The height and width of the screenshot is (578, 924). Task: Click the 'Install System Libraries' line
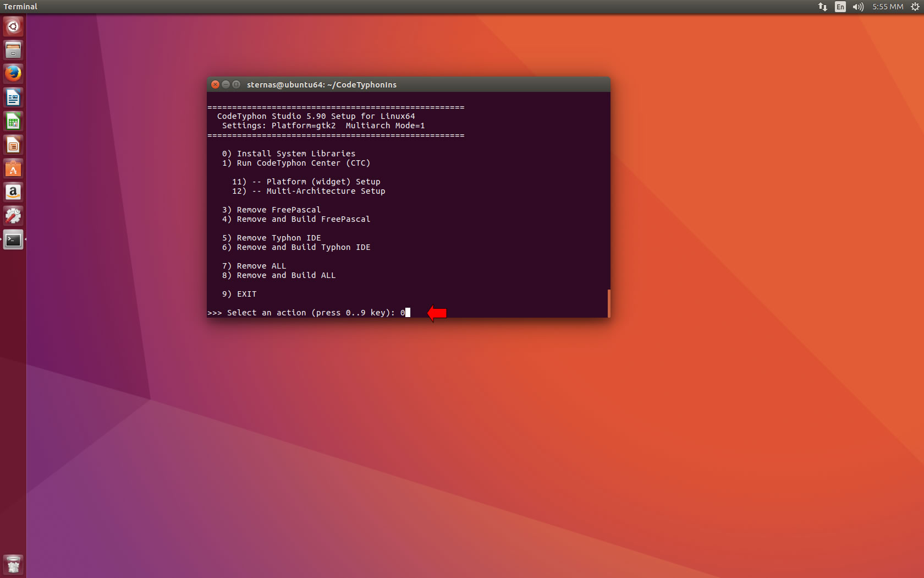(x=289, y=154)
